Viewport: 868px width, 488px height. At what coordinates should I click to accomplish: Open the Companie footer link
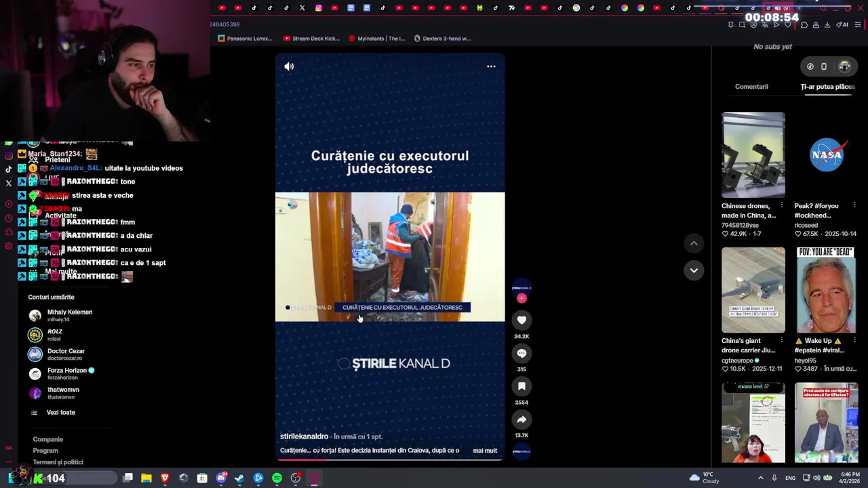tap(47, 439)
